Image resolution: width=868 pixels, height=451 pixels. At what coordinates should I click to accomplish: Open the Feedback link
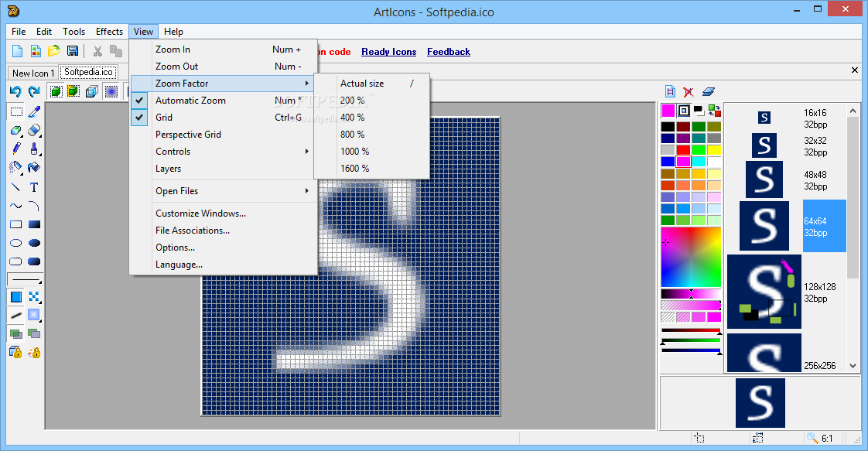[x=449, y=52]
